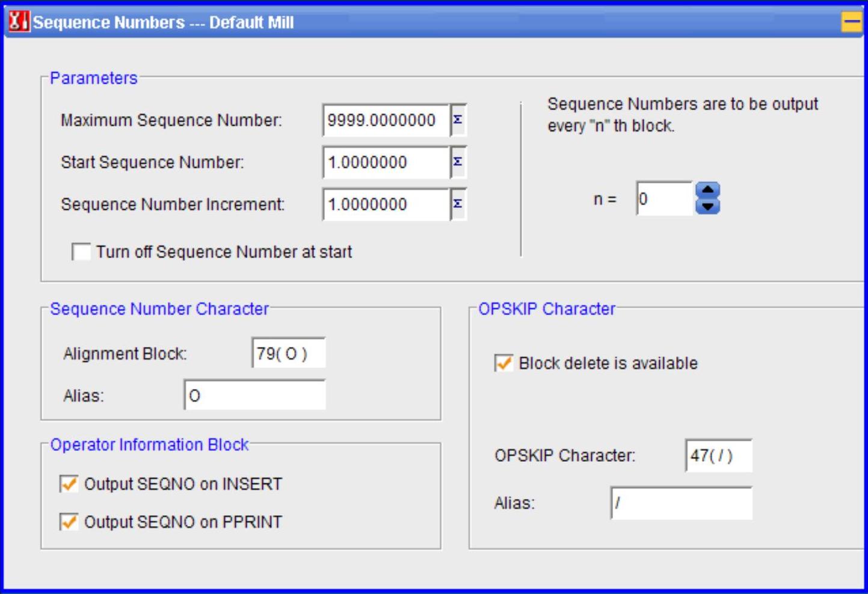
Task: Uncheck Block delete is available
Action: pyautogui.click(x=503, y=363)
